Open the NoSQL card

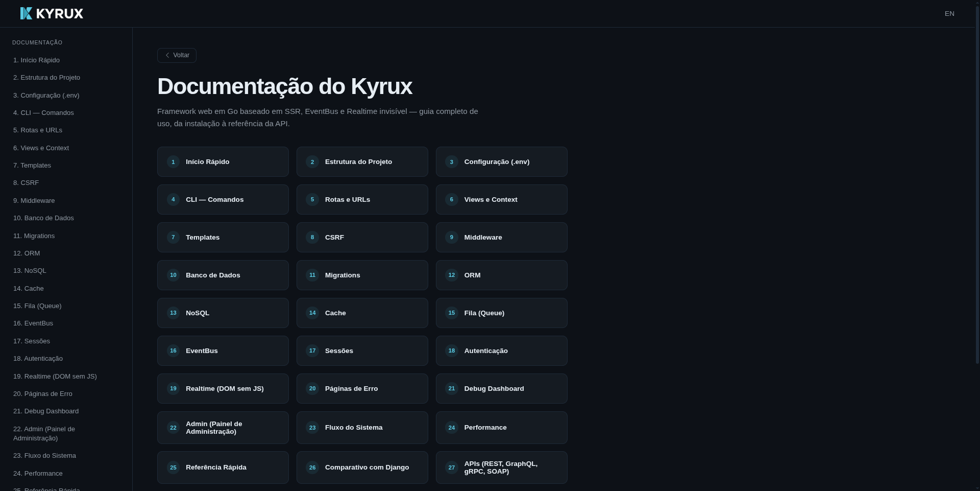click(223, 313)
